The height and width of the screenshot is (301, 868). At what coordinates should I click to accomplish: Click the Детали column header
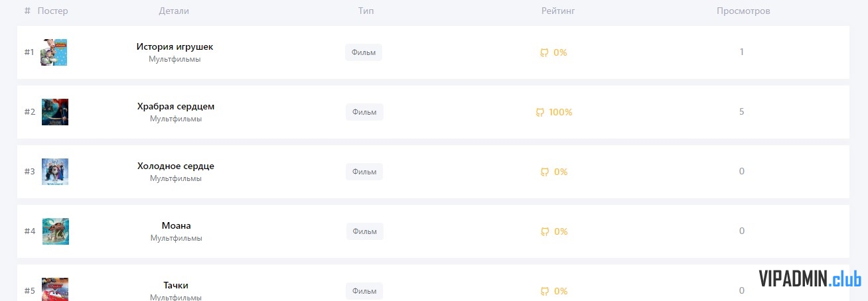coord(174,11)
